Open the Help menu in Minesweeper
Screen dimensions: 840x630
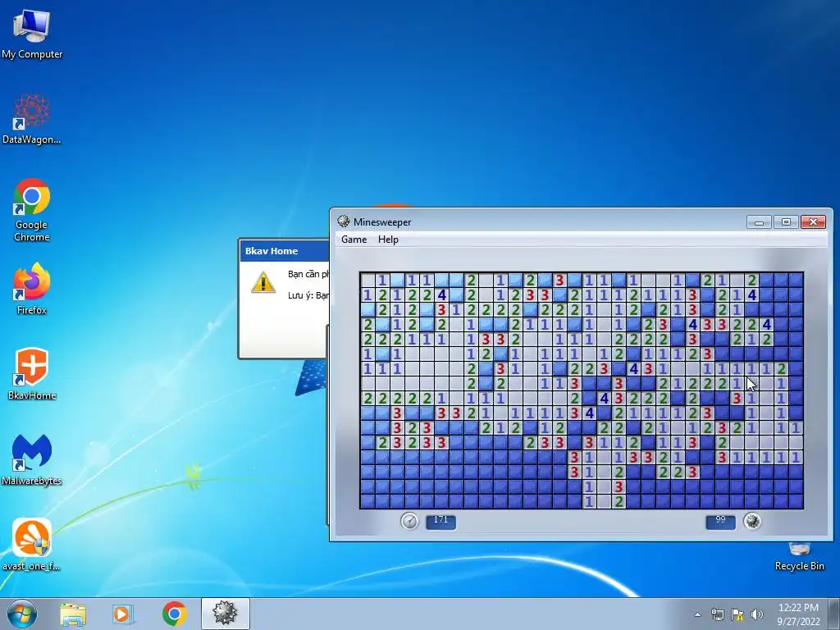click(388, 240)
